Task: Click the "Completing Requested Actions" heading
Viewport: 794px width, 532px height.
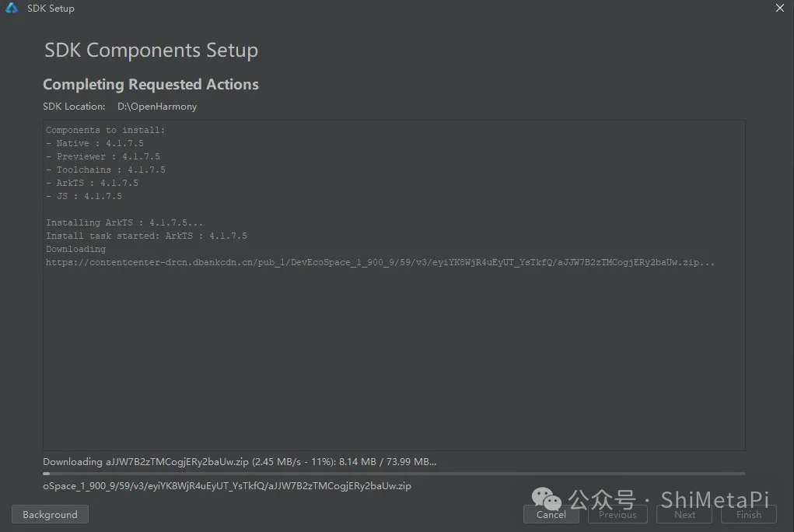Action: (x=151, y=85)
